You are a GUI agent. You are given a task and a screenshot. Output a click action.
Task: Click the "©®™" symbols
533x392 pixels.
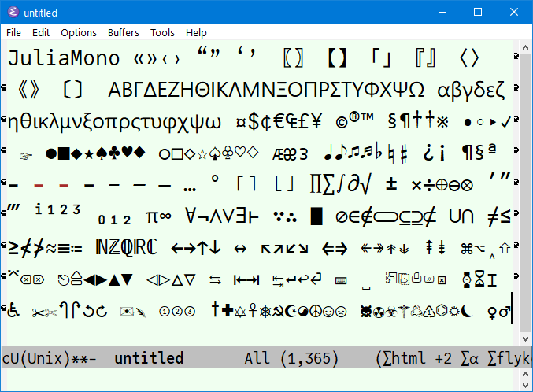[x=354, y=120]
